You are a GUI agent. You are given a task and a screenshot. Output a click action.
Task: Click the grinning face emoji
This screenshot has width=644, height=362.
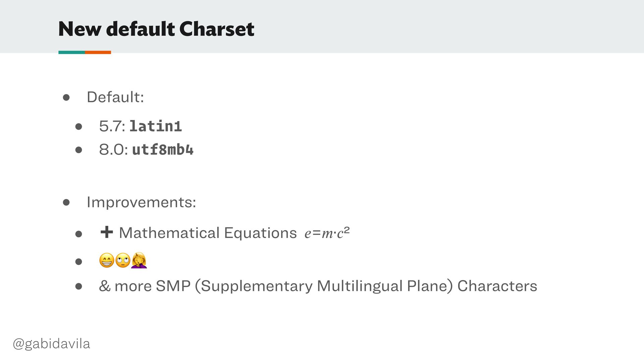(107, 260)
